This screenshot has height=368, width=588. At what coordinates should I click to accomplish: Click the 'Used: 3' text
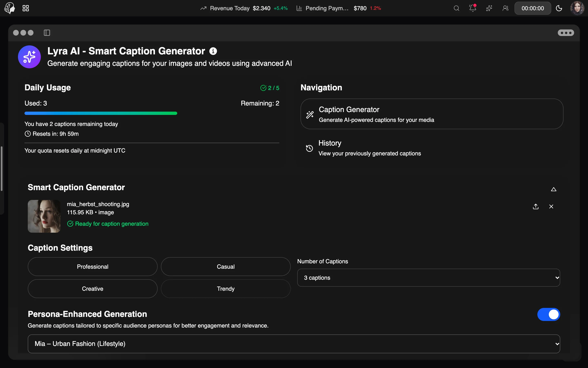point(36,103)
